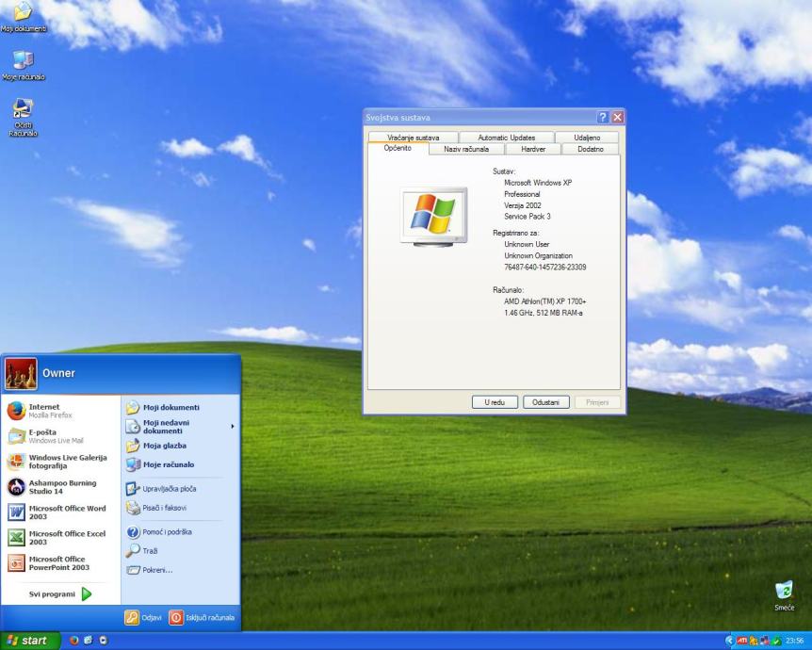This screenshot has height=650, width=812.
Task: Click yellow tray icon beside ATI
Action: [x=754, y=641]
